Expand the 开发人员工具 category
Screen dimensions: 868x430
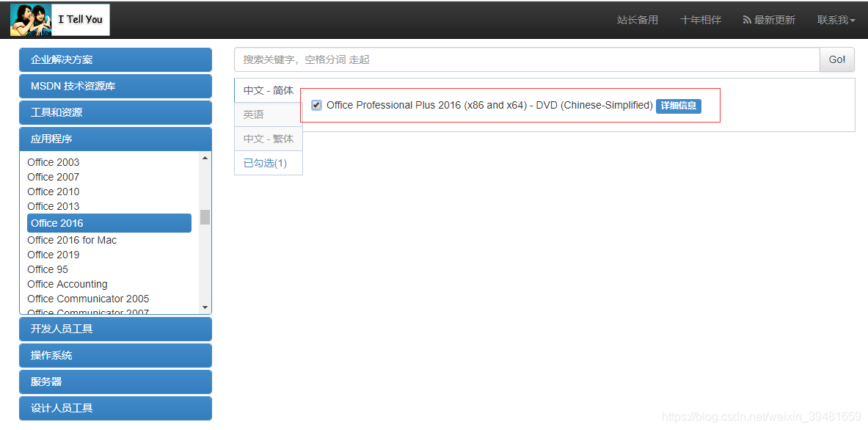coord(115,329)
